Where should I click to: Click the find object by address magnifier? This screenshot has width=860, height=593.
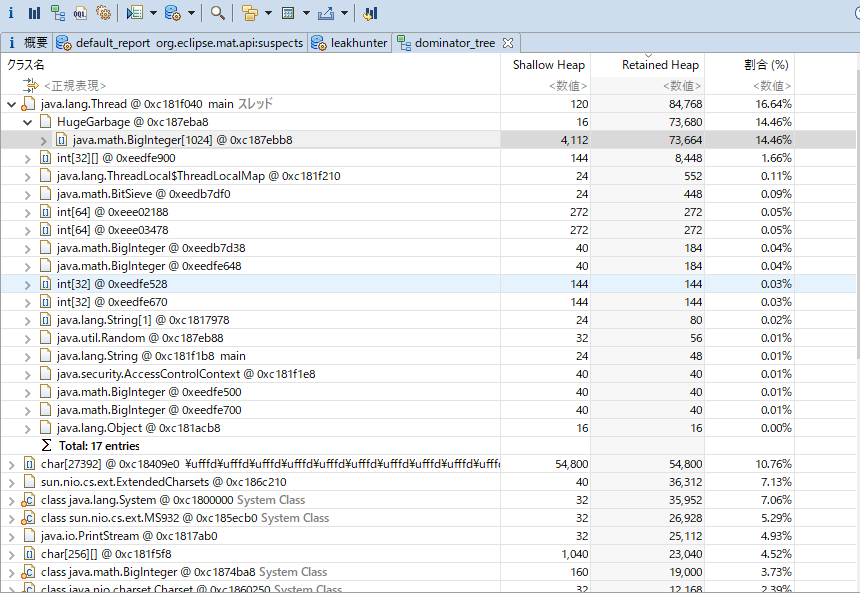[217, 13]
